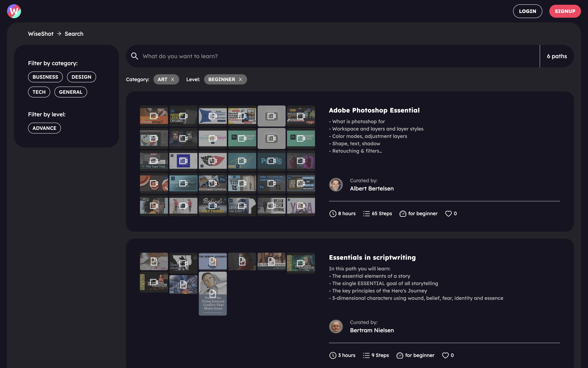This screenshot has height=368, width=588.
Task: Click the Search breadcrumb
Action: (74, 34)
